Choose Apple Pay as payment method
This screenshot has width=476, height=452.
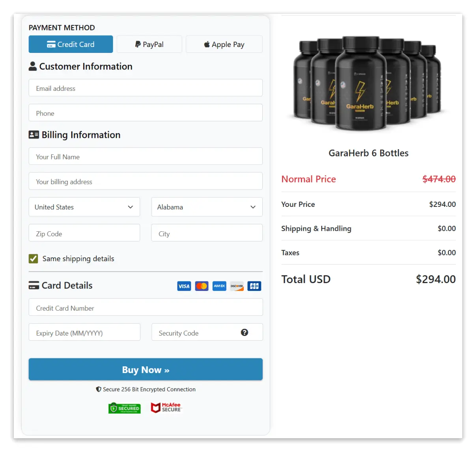pyautogui.click(x=224, y=44)
